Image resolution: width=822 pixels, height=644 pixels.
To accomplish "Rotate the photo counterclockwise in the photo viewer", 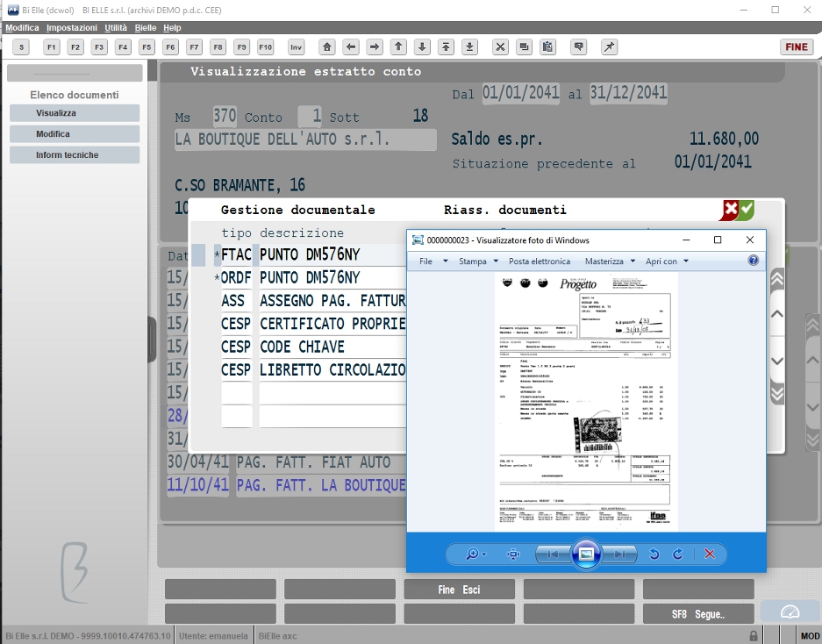I will click(x=654, y=554).
